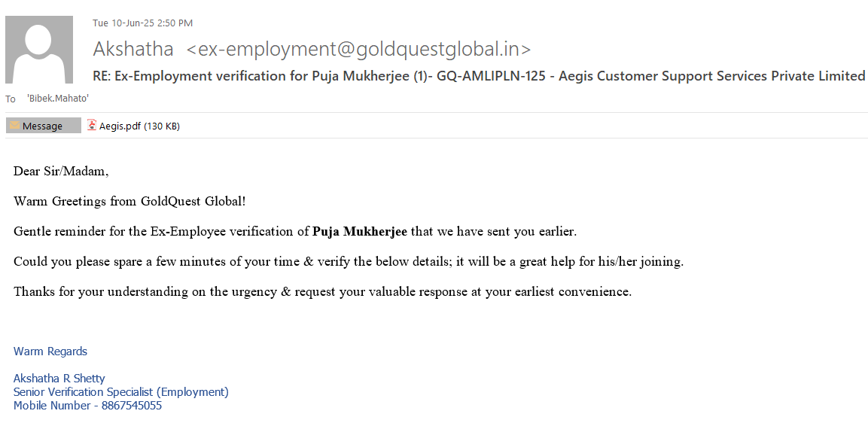Screen dimensions: 868x423
Task: Click the bold name Puja Mukherjee in body
Action: [360, 232]
